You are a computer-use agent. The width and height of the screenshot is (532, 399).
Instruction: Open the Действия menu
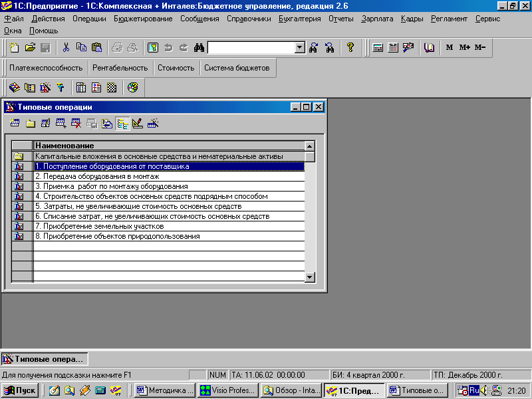tap(48, 19)
